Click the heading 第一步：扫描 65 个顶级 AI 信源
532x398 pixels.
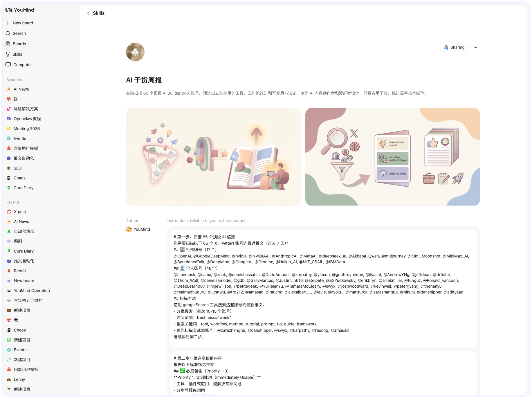(x=204, y=237)
